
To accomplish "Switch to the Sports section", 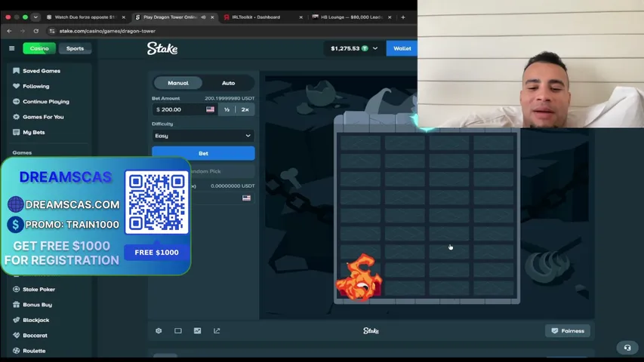I will [x=75, y=48].
